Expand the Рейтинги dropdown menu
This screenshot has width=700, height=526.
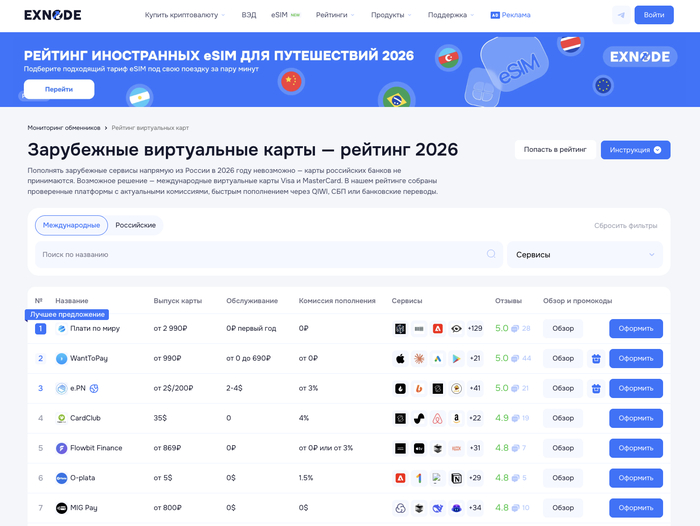(x=335, y=15)
